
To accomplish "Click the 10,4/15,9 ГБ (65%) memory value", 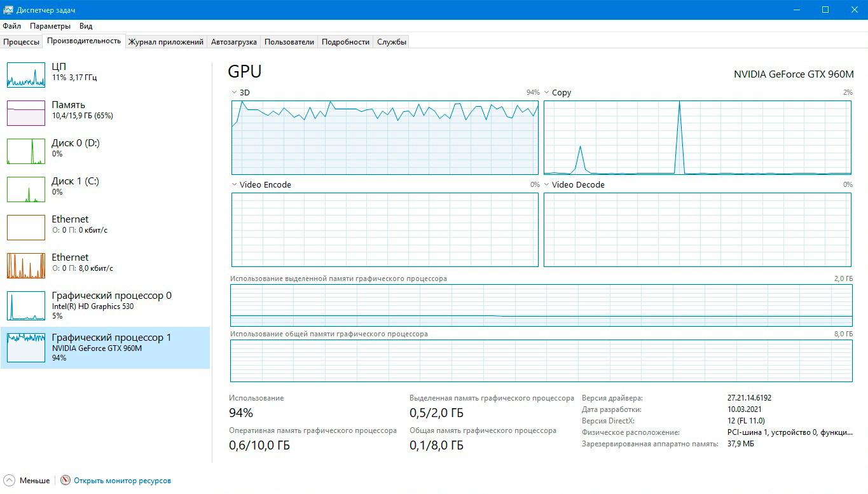I will pos(83,116).
